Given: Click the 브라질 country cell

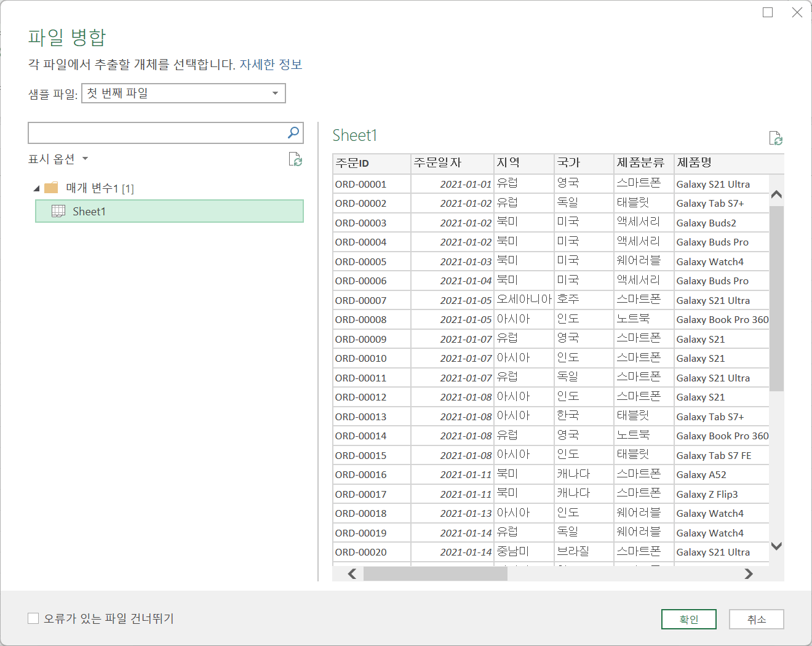Looking at the screenshot, I should click(584, 552).
